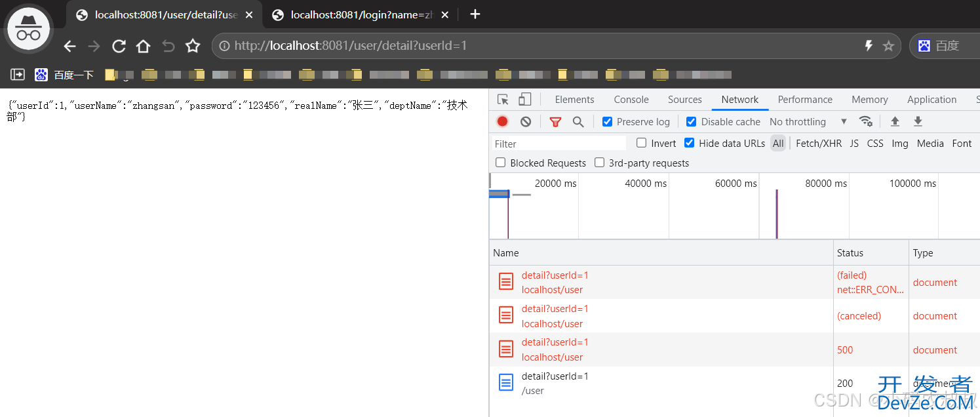
Task: Close the localhost:8081/login tab
Action: (x=445, y=14)
